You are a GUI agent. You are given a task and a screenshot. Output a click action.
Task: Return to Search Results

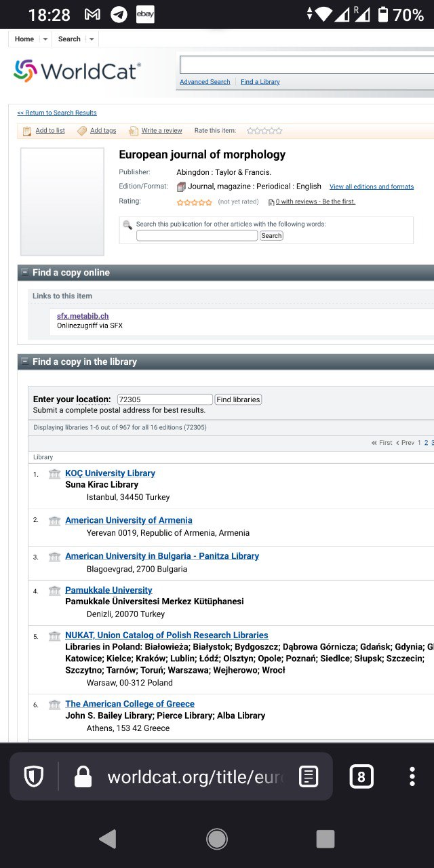pyautogui.click(x=57, y=113)
